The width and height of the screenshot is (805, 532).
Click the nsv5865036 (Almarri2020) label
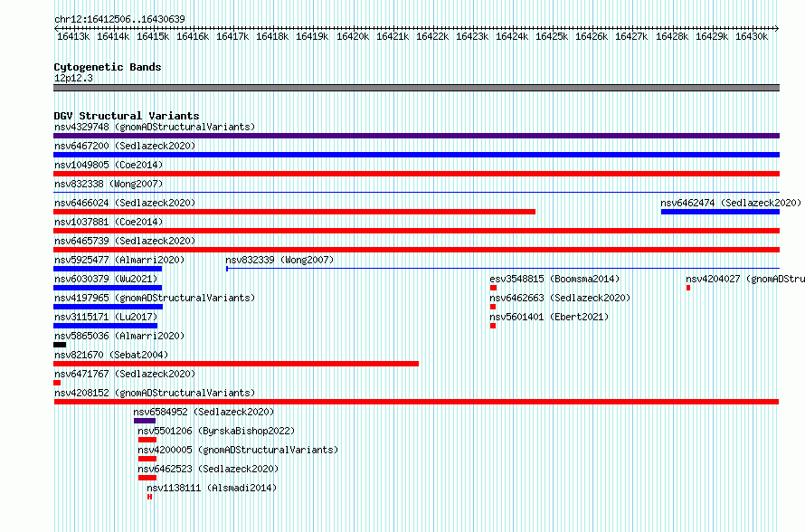tap(119, 336)
